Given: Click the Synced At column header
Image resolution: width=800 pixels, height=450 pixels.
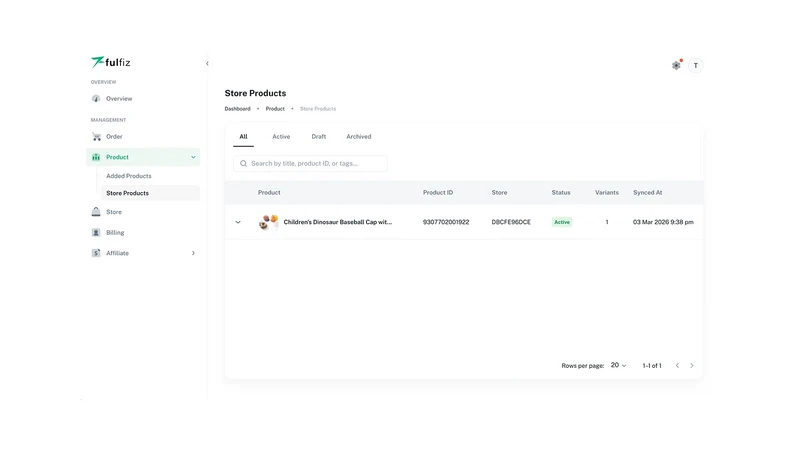Looking at the screenshot, I should (x=647, y=192).
